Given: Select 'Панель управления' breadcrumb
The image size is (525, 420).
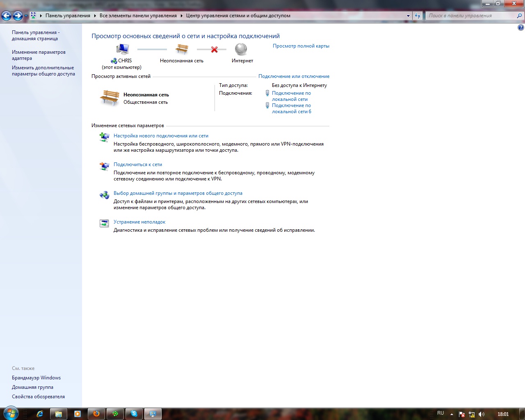Looking at the screenshot, I should pos(68,16).
